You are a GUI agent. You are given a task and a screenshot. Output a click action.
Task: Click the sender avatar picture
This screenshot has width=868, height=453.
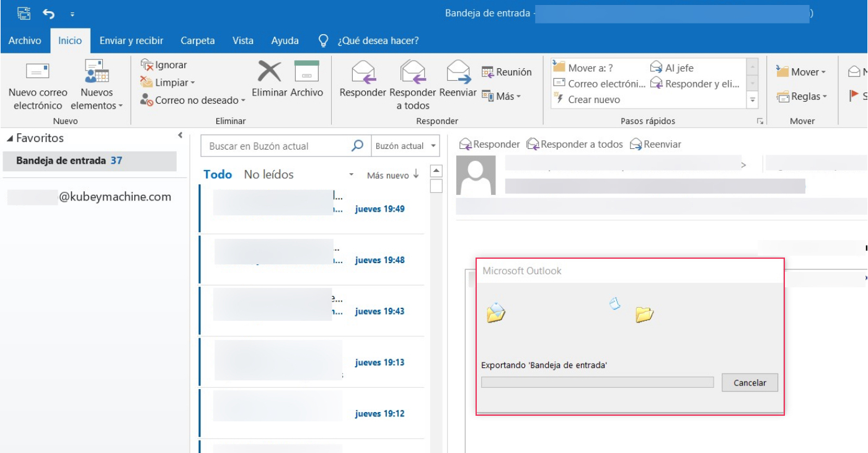[x=476, y=175]
